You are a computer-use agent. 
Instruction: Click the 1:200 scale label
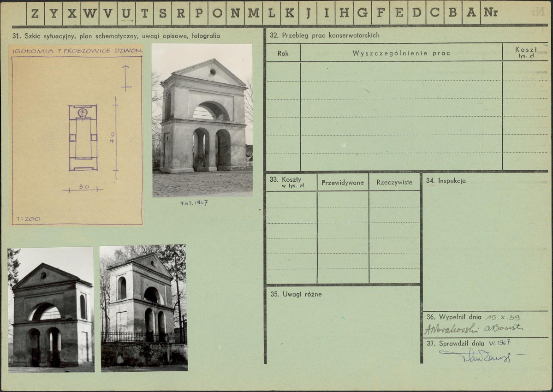tap(28, 219)
